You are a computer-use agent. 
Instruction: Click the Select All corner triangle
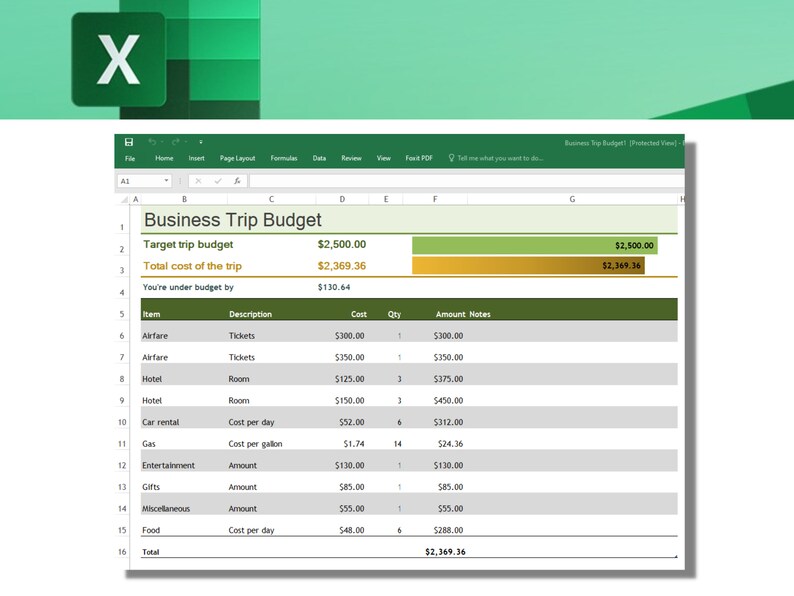tap(124, 200)
